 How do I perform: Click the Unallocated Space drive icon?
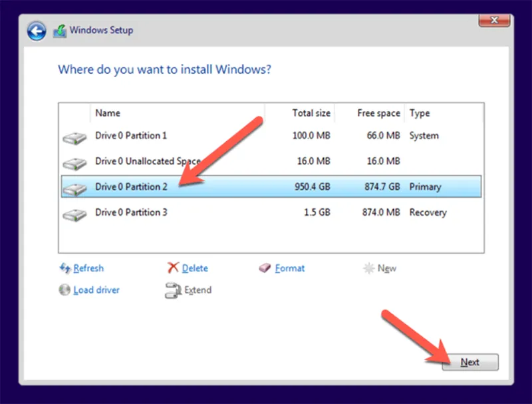[74, 163]
